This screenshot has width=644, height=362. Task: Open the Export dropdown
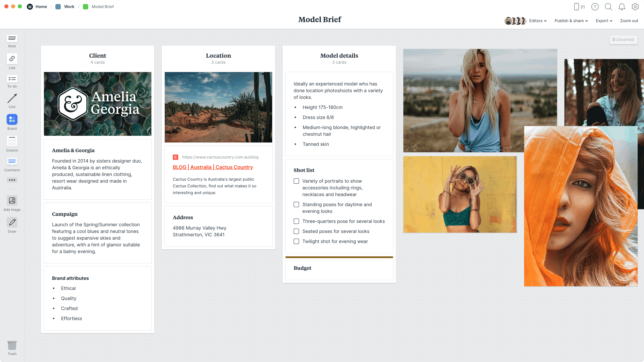[x=604, y=21]
